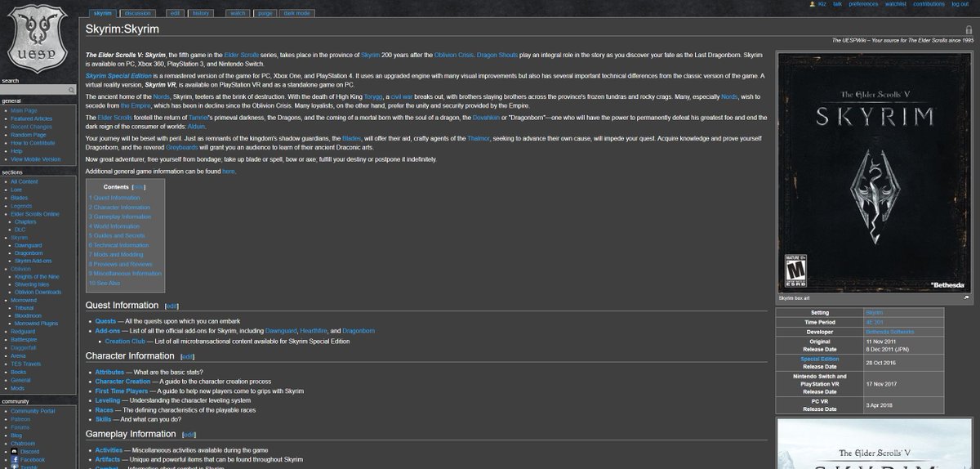The height and width of the screenshot is (469, 980).
Task: Click the user avatar icon beside Kiz
Action: click(811, 4)
